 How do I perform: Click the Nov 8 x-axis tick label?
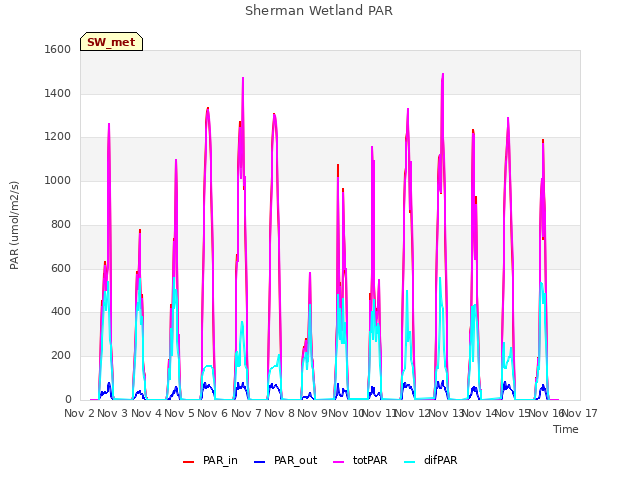279,413
